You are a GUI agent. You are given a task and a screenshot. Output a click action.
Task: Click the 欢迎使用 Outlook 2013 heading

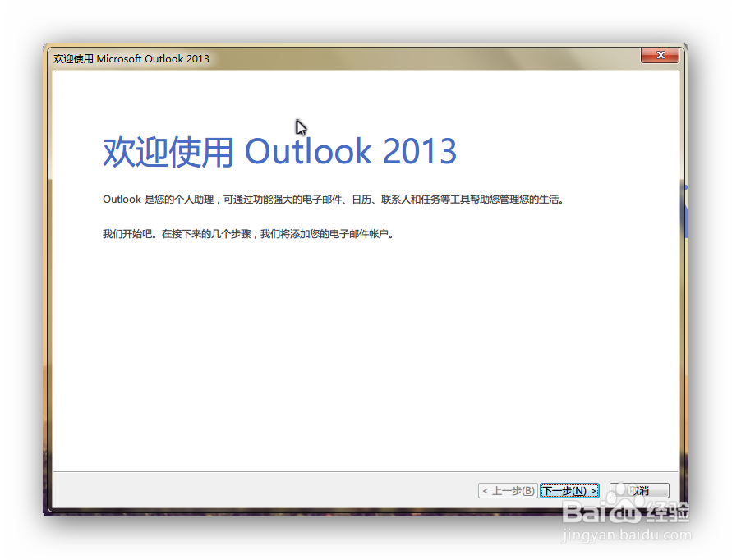279,151
